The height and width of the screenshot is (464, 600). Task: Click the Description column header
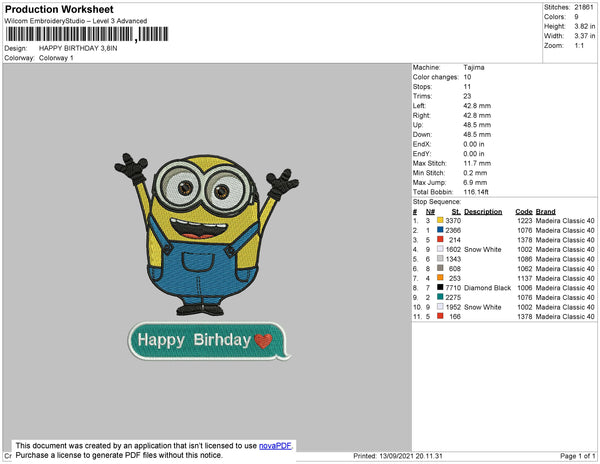[x=483, y=212]
